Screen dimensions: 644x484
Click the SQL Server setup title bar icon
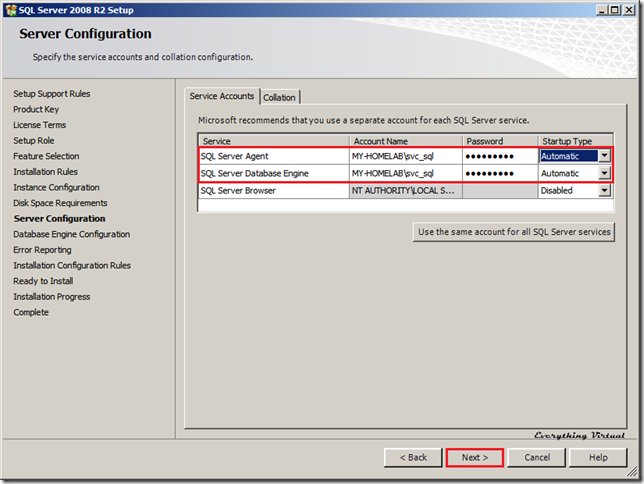pos(11,10)
